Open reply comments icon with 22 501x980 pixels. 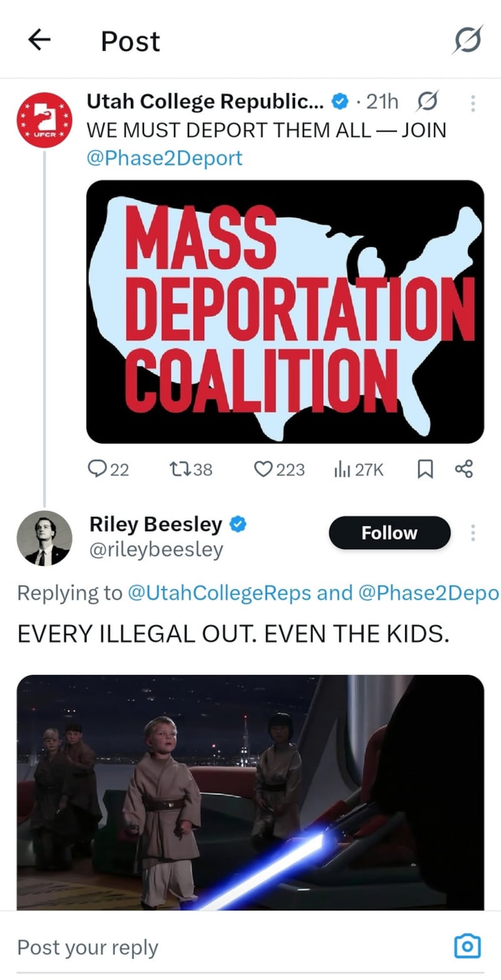click(99, 469)
